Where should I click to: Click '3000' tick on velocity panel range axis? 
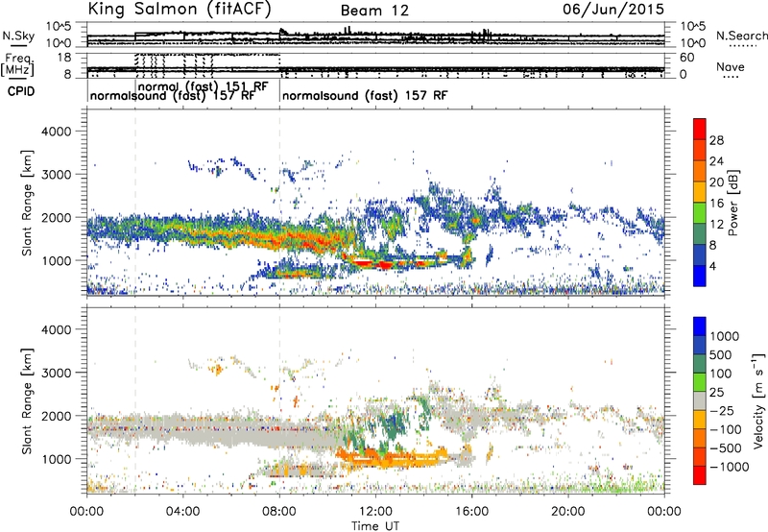click(x=56, y=373)
